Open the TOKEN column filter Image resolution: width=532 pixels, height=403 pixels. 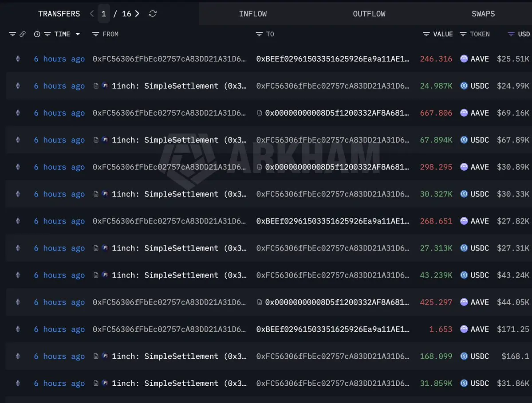[463, 34]
